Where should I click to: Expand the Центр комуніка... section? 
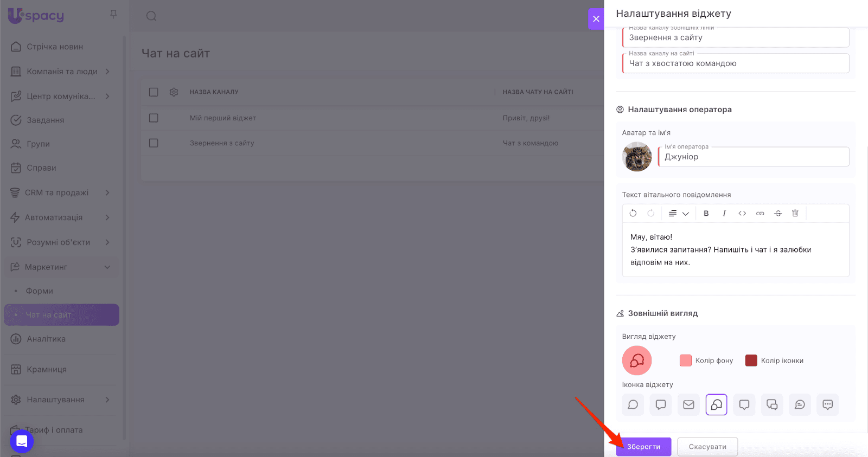click(107, 96)
